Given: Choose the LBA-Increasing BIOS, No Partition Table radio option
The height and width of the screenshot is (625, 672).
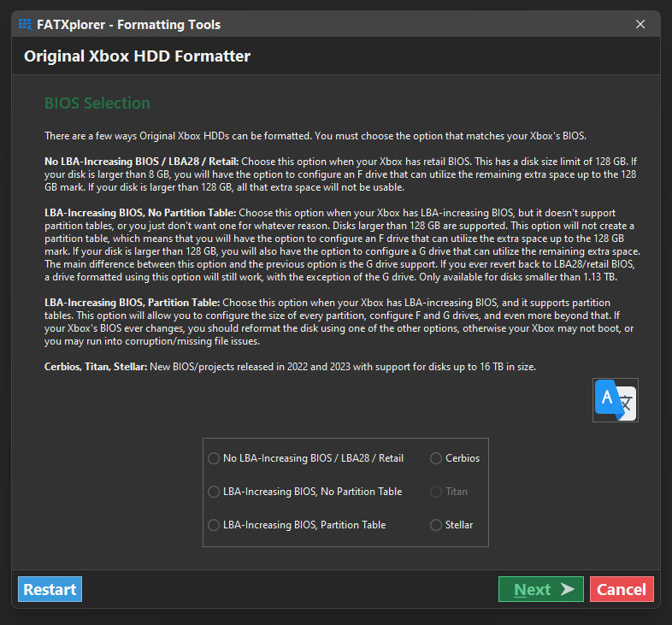Looking at the screenshot, I should tap(304, 492).
